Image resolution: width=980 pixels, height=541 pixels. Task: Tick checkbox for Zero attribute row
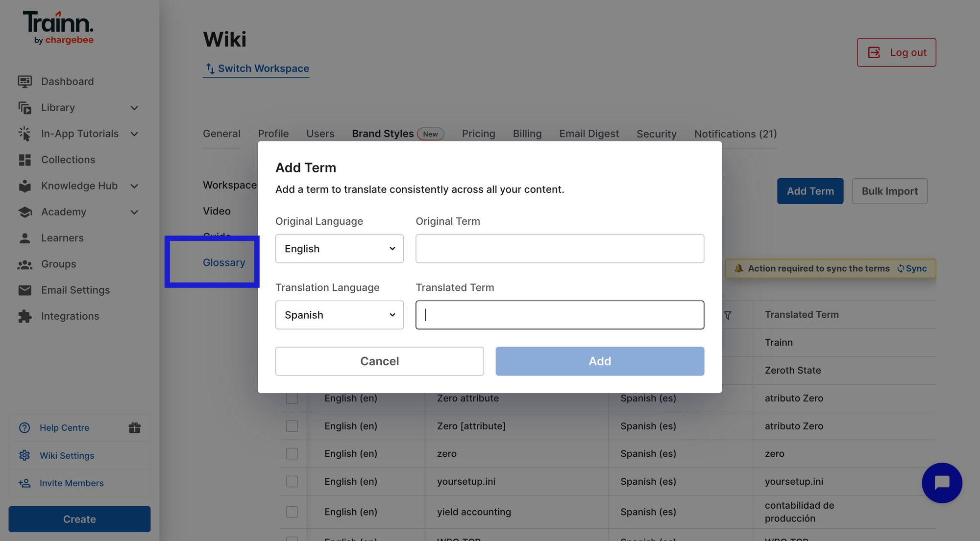pyautogui.click(x=292, y=398)
